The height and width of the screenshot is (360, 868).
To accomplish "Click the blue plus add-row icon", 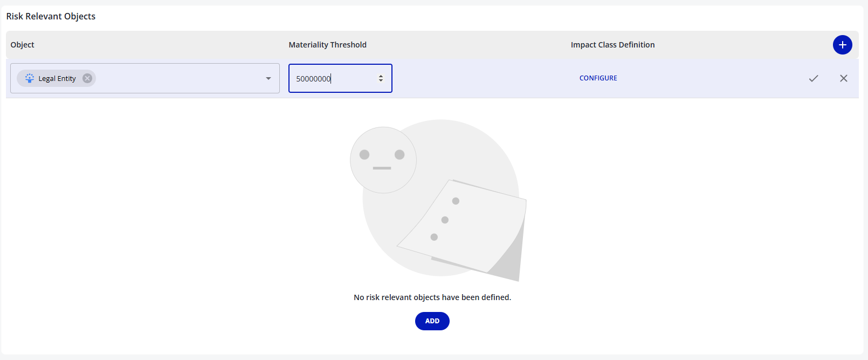I will point(842,45).
